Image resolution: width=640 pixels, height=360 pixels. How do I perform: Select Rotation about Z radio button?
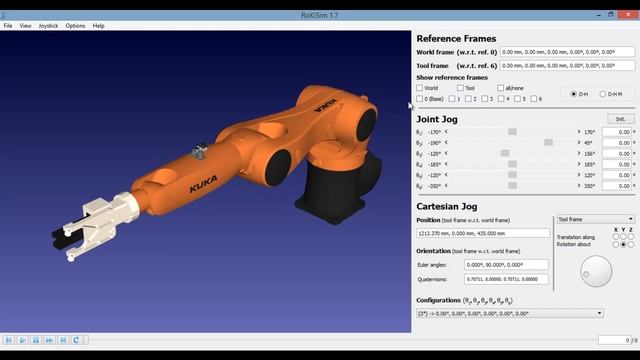pos(631,244)
